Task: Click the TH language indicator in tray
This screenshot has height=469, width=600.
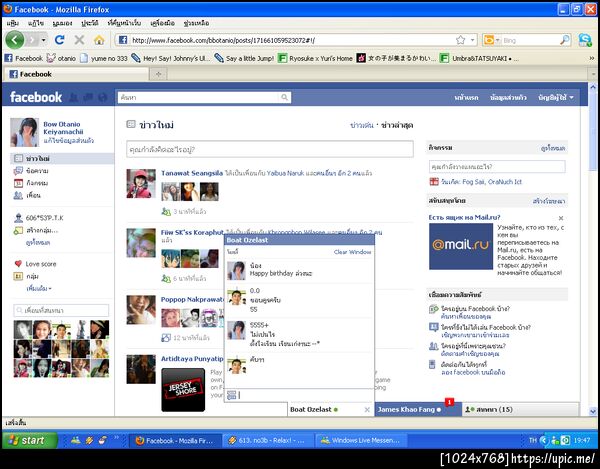Action: (x=533, y=440)
